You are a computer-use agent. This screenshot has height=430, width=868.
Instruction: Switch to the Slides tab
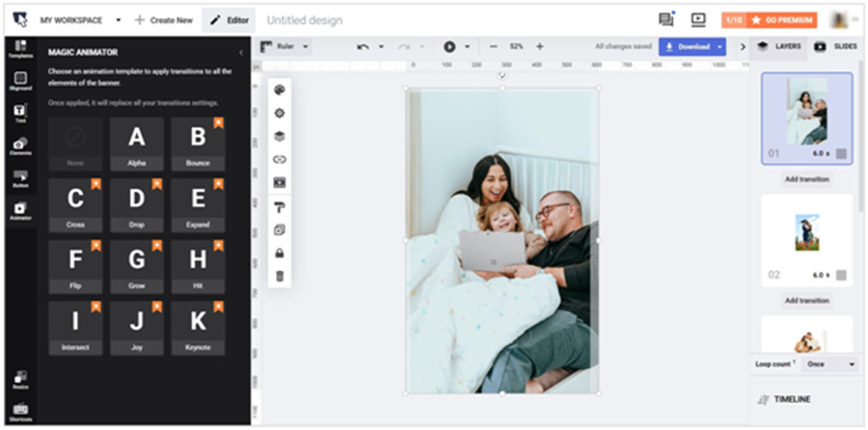click(835, 46)
